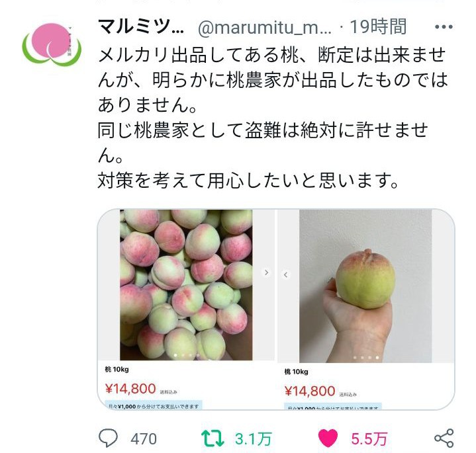Select right listing ¥14,800 price

pyautogui.click(x=310, y=391)
